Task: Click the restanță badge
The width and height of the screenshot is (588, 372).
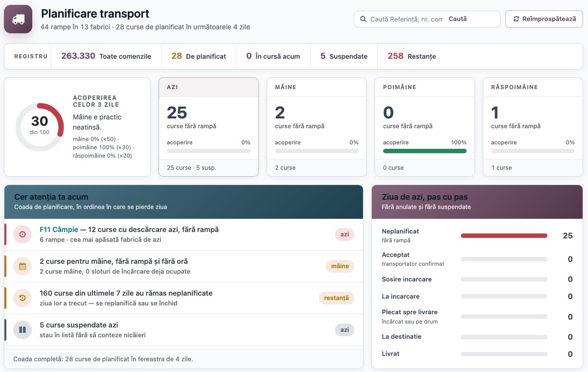Action: pos(337,298)
